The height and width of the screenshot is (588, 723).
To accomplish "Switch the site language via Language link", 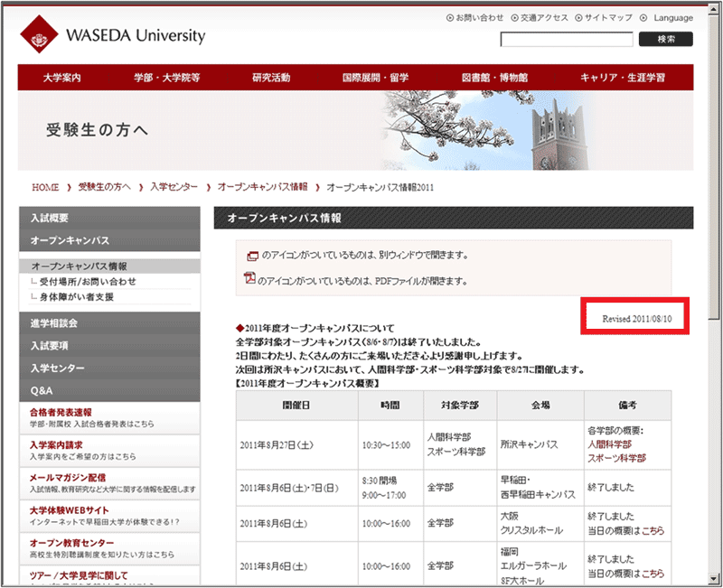I will tap(672, 17).
